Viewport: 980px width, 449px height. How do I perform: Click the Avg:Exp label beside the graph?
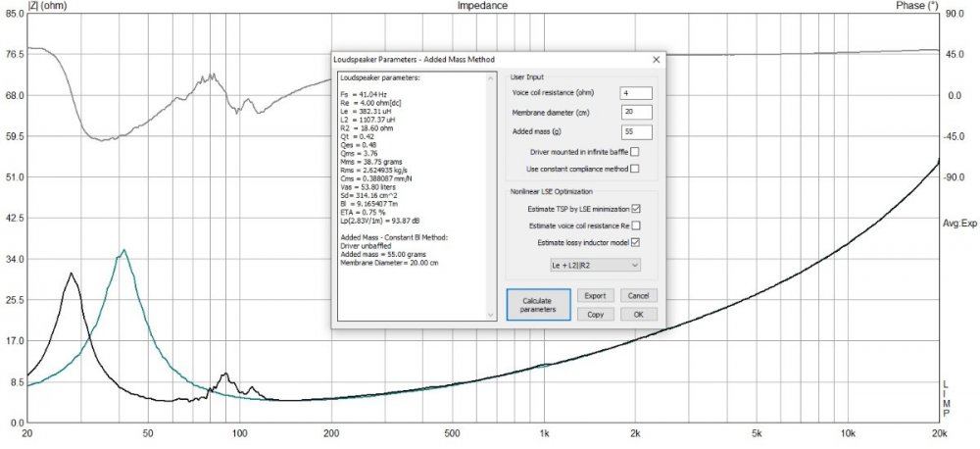click(x=960, y=224)
